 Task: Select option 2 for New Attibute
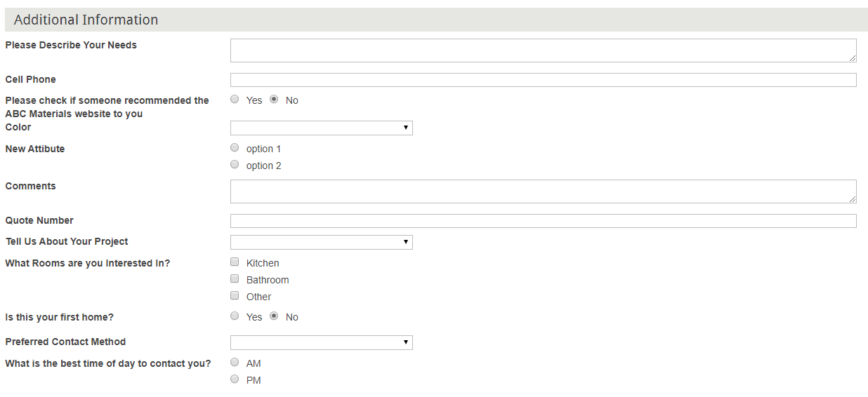pos(235,165)
